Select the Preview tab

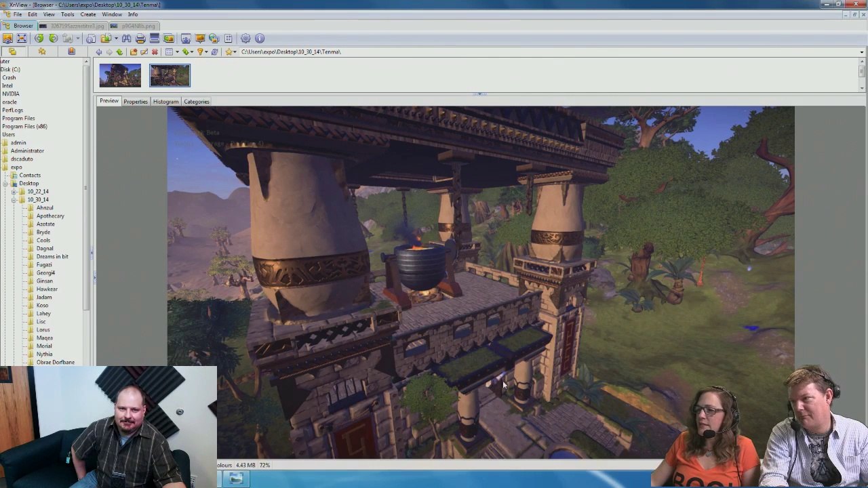[x=109, y=101]
